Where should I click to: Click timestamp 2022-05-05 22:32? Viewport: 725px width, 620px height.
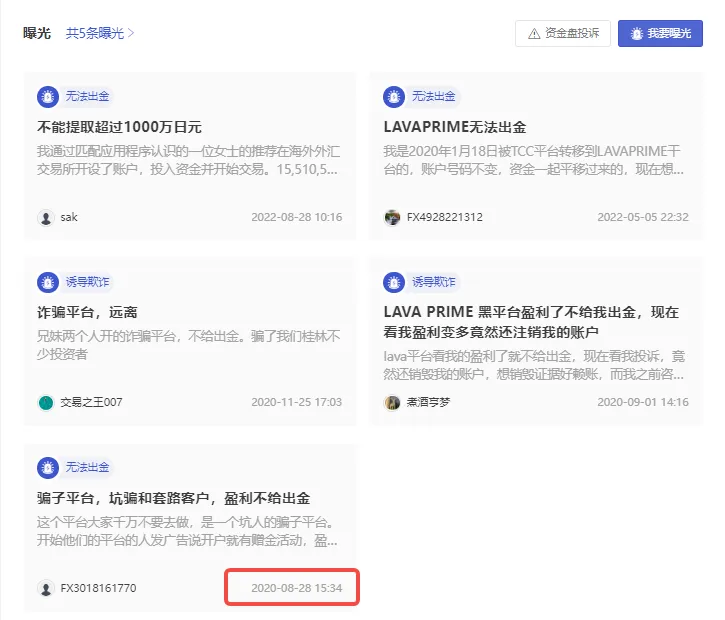(643, 217)
